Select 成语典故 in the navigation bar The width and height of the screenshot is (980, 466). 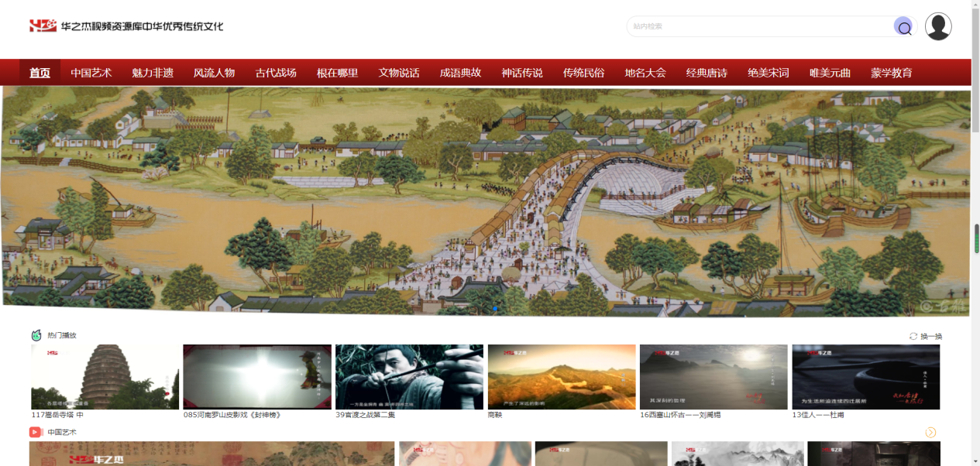[x=461, y=73]
